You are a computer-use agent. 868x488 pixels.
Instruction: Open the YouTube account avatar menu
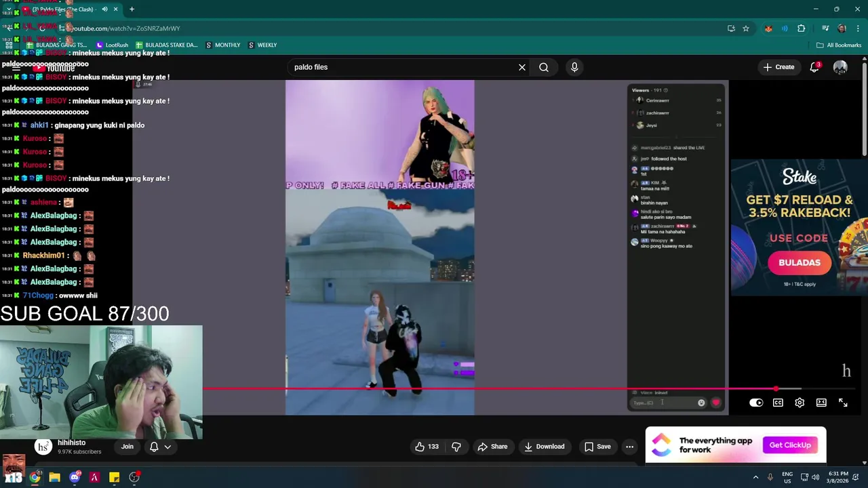pyautogui.click(x=840, y=67)
